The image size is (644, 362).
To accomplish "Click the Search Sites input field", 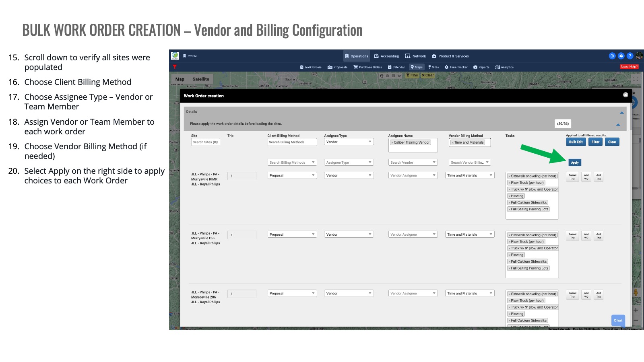I will click(205, 142).
